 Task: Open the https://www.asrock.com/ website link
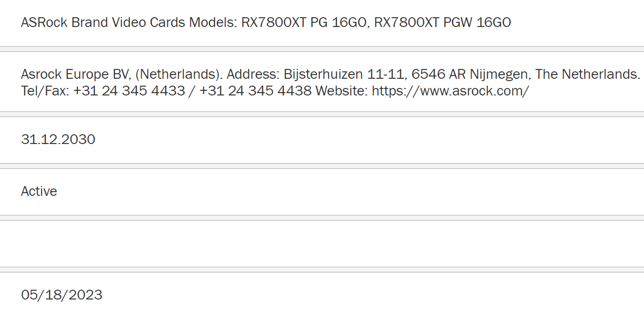tap(450, 91)
